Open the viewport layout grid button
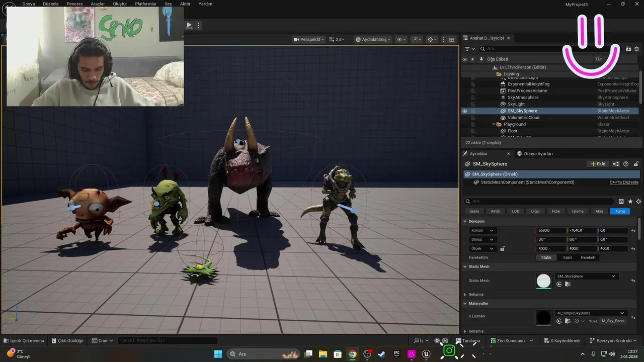 (x=451, y=39)
